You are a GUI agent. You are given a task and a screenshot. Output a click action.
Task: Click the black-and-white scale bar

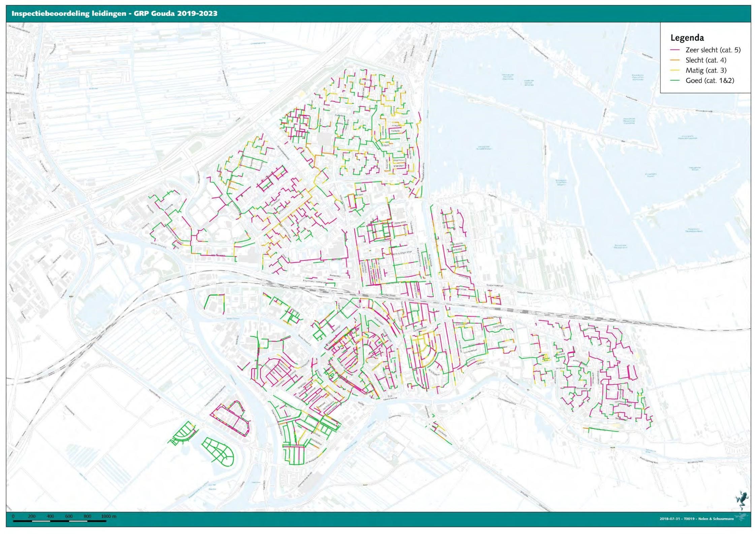coord(60,521)
